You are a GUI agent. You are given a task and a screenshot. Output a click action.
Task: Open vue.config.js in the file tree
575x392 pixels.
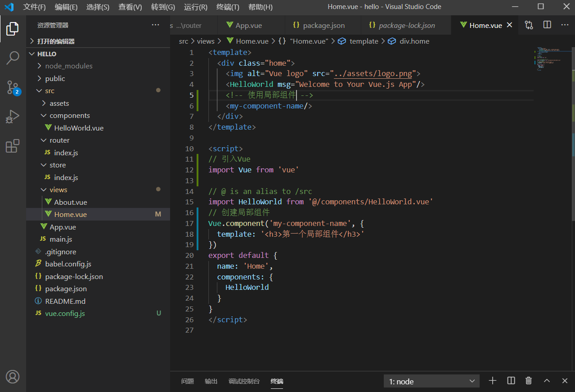[x=98, y=313]
